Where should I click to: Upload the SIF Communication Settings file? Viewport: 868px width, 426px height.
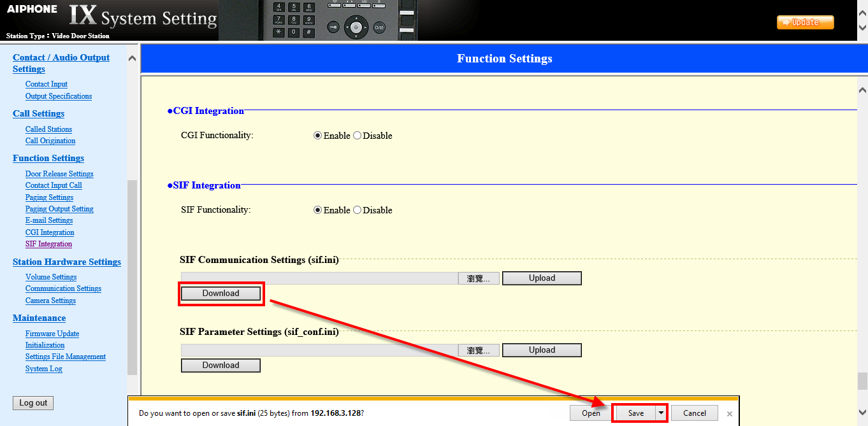[x=542, y=278]
